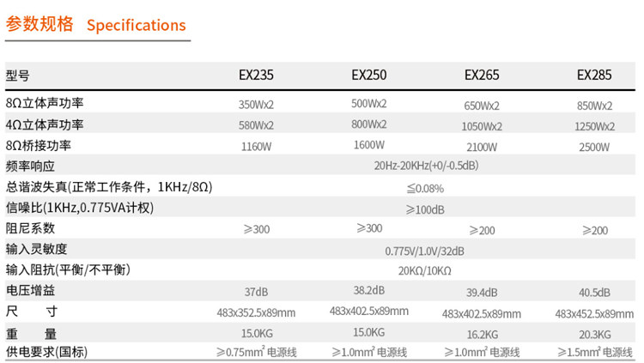
Task: Click the 型号 row label
Action: coord(18,76)
